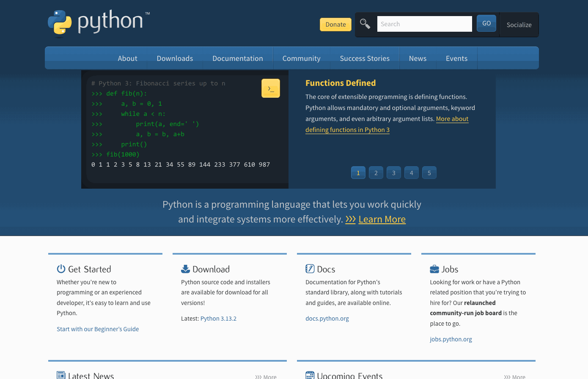Focus the Search input field

[x=424, y=24]
